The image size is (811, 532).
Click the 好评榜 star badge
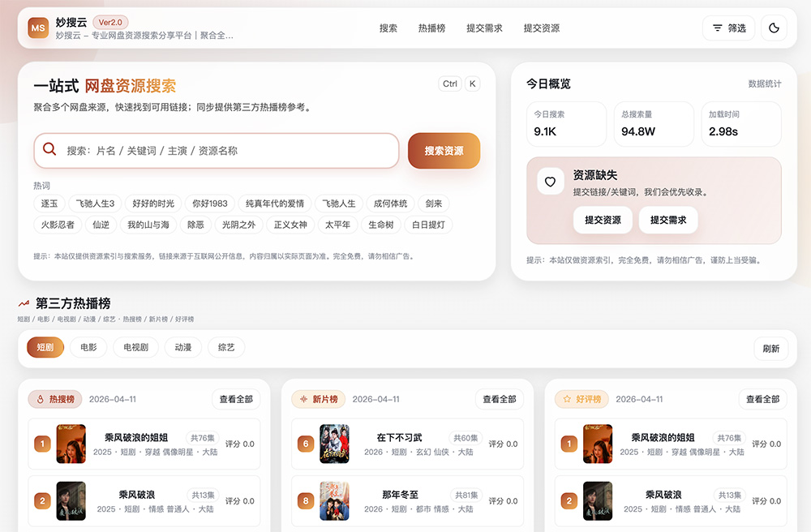[x=581, y=399]
